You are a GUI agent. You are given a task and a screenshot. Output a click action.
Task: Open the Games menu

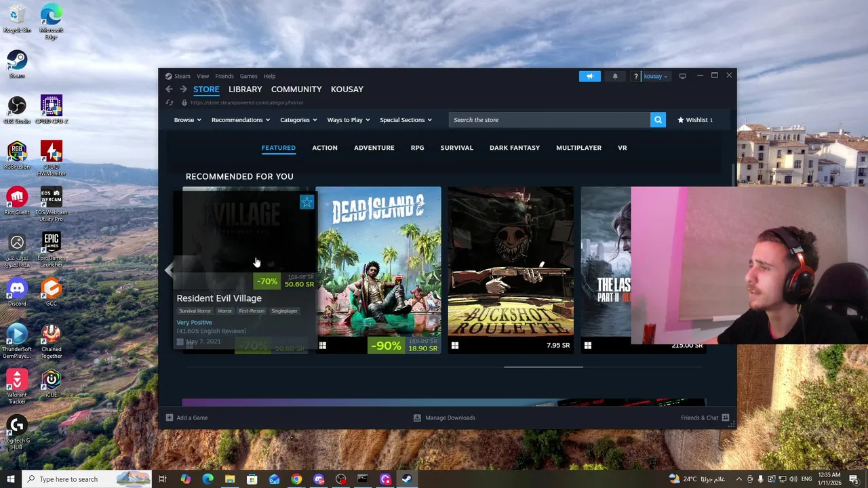[x=248, y=77]
